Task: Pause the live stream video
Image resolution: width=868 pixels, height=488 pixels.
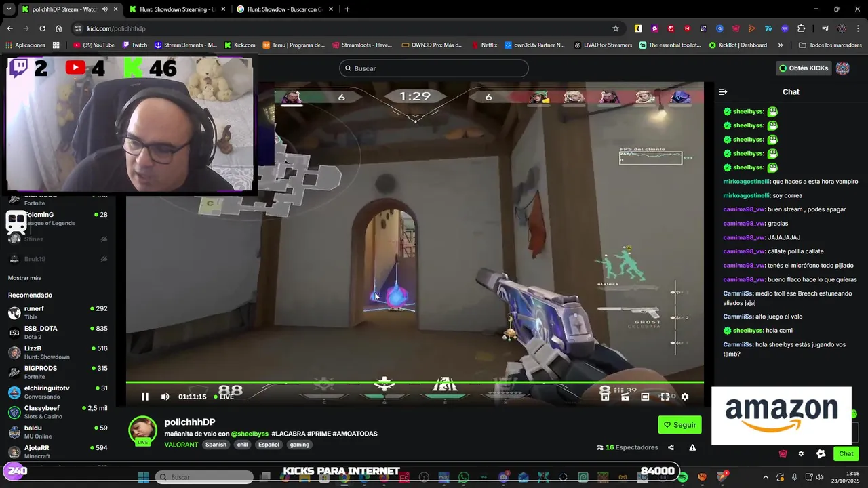Action: (144, 396)
